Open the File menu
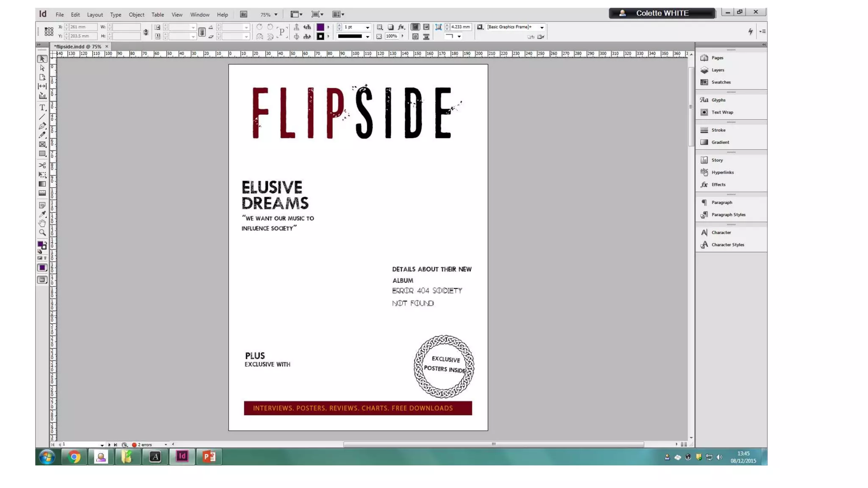Screen dimensions: 868x488 (x=60, y=14)
